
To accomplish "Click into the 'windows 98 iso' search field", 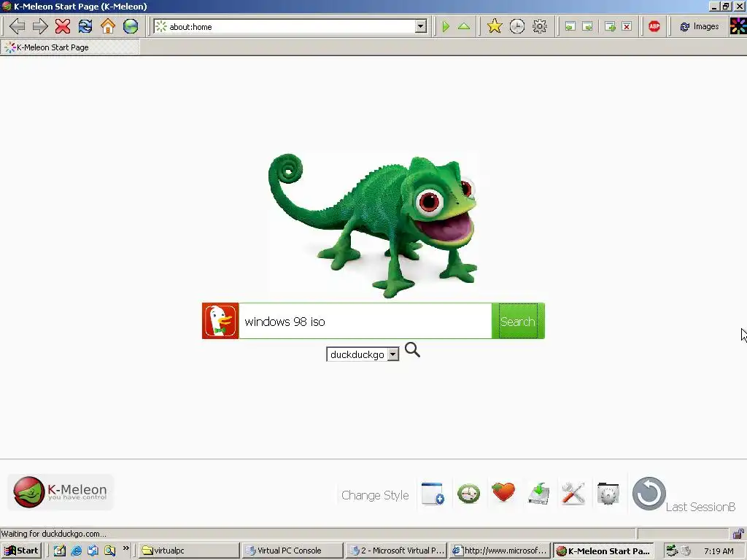I will pos(365,321).
